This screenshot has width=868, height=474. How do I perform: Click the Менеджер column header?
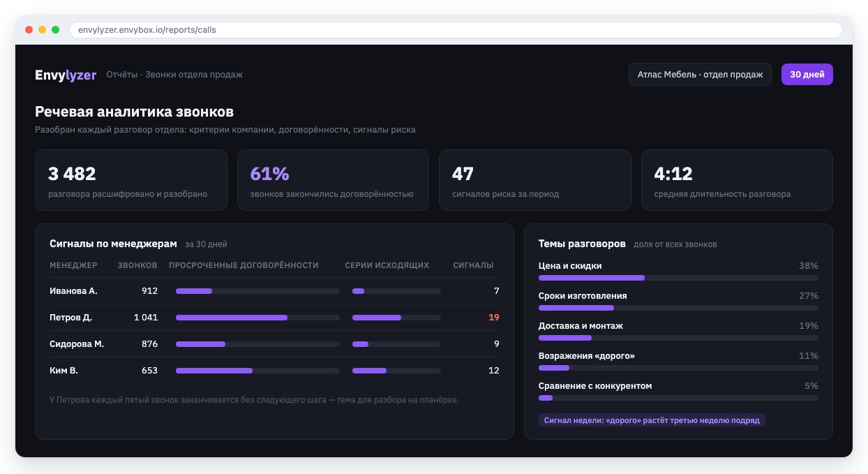pyautogui.click(x=73, y=265)
